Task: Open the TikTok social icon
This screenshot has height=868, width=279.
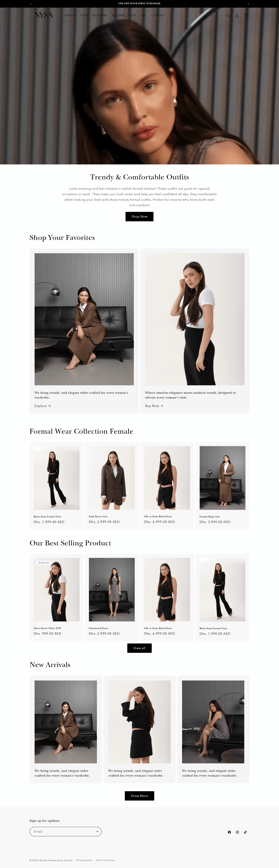Action: tap(246, 832)
